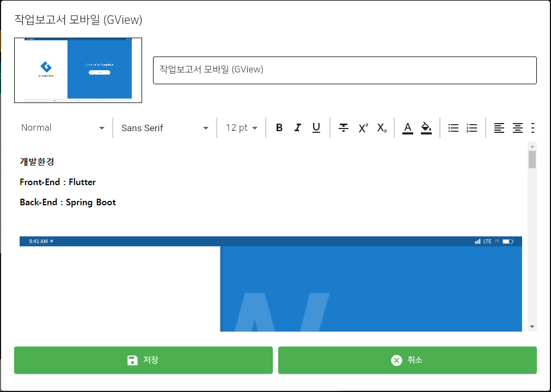Click the 저장 save button
Image resolution: width=551 pixels, height=392 pixels.
click(143, 360)
